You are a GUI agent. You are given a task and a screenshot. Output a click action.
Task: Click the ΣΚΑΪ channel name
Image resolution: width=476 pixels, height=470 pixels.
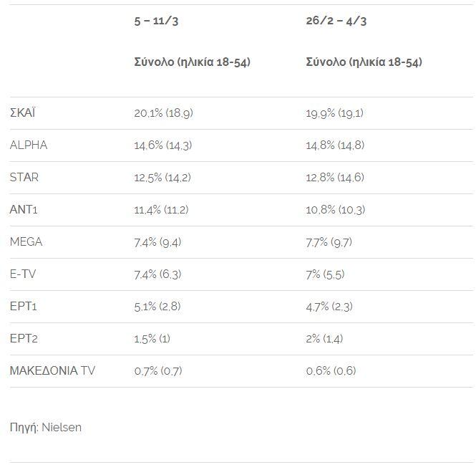click(22, 112)
